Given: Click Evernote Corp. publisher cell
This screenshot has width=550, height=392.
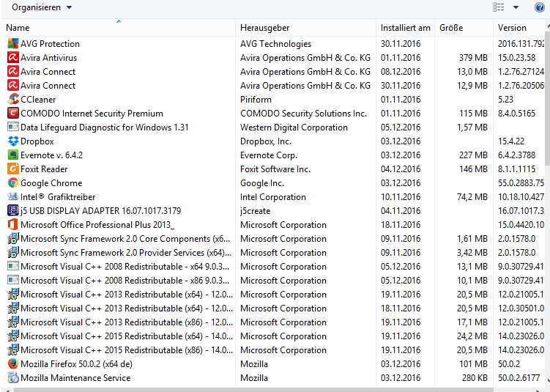Looking at the screenshot, I should point(269,155).
